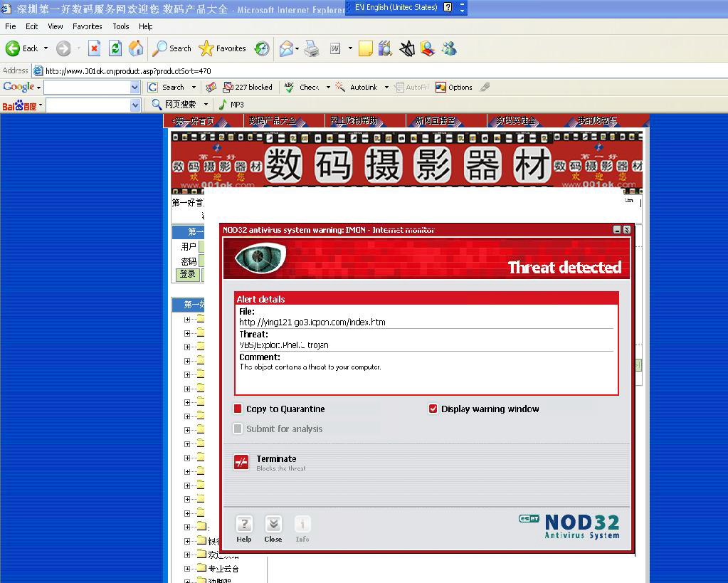Toggle Submit for analysis checkbox
The height and width of the screenshot is (583, 728).
[x=238, y=429]
